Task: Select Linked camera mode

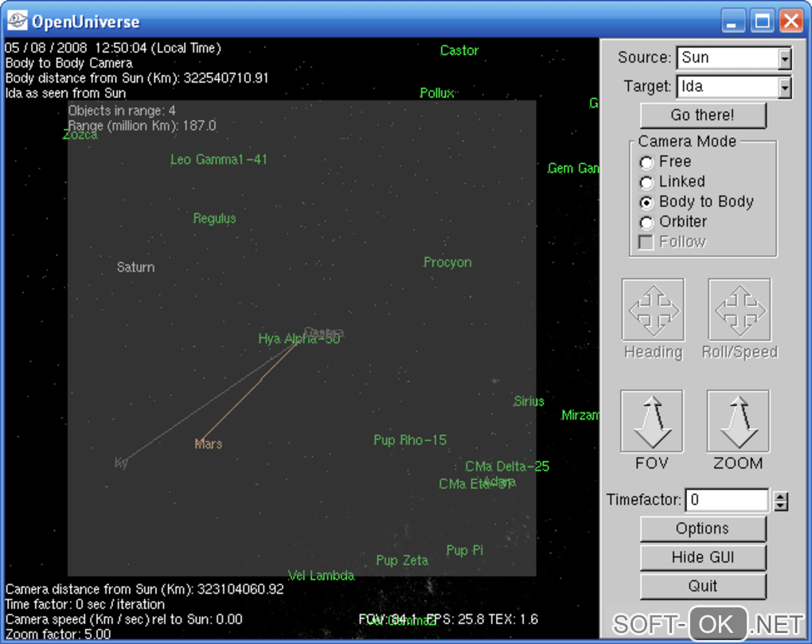Action: pos(646,182)
